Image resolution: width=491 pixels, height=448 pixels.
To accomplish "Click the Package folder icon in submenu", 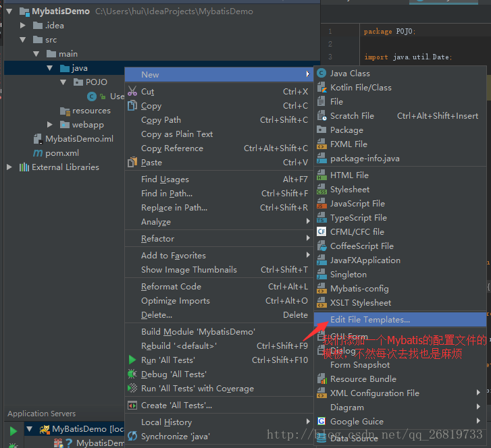I will [321, 130].
